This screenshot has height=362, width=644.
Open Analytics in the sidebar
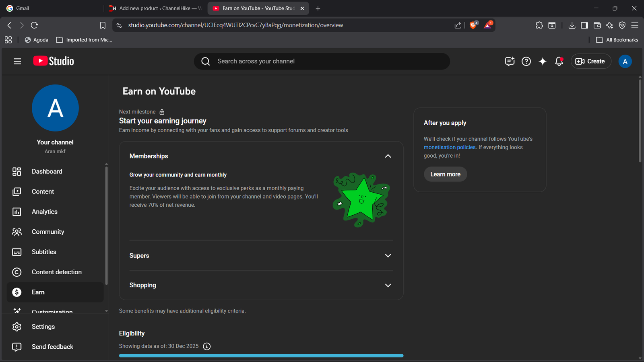tap(44, 212)
